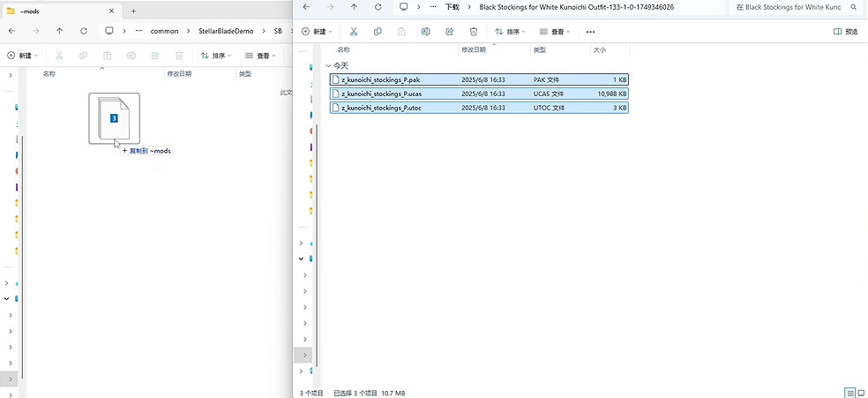The image size is (868, 398).
Task: Click the copy icon in the right window toolbar
Action: coord(378,32)
